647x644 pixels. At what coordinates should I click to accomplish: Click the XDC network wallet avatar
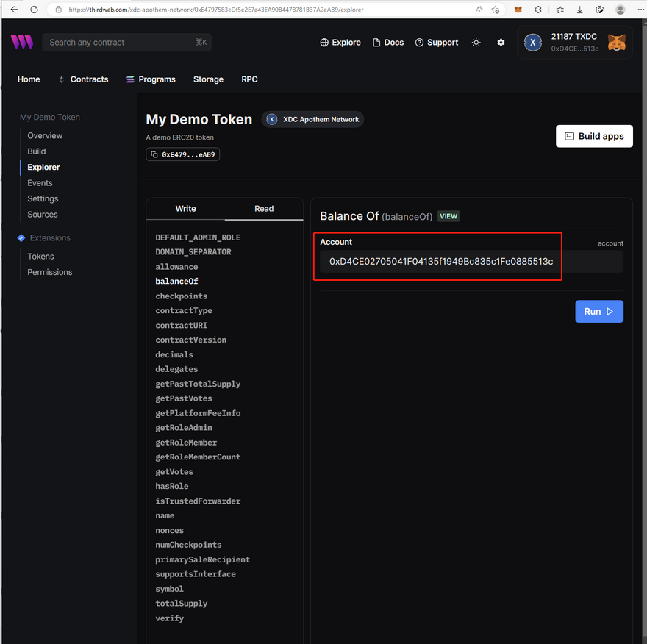(x=532, y=43)
